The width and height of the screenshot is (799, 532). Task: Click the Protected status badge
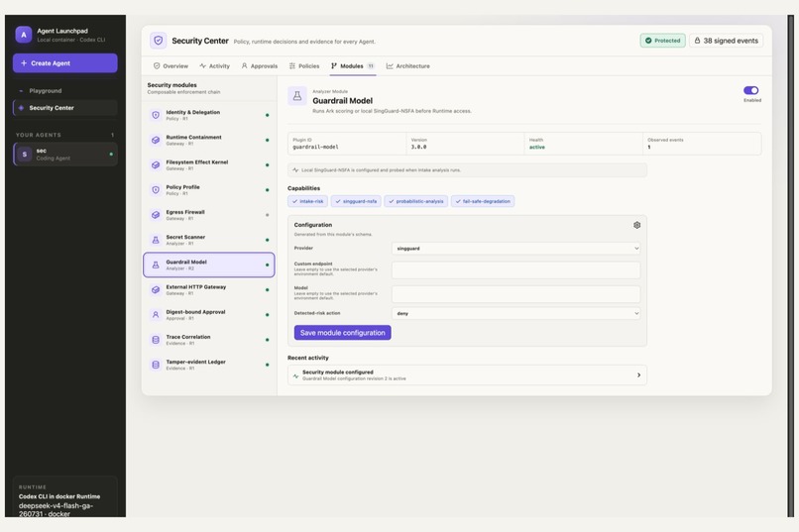pyautogui.click(x=662, y=41)
